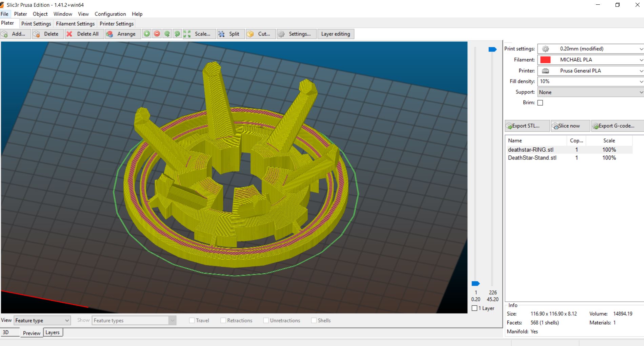Toggle the Brim checkbox
This screenshot has width=644, height=346.
coord(540,103)
